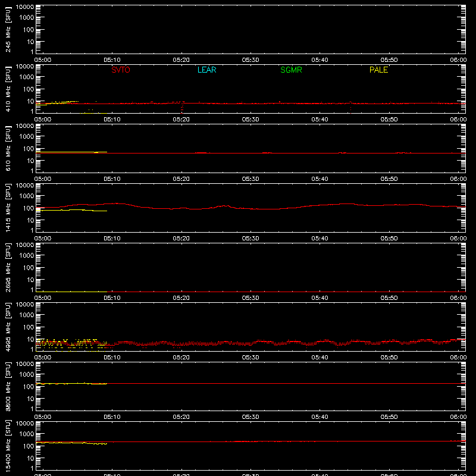
Task: Click 05:20 label beneath the 2695 MHz plot
Action: click(181, 298)
